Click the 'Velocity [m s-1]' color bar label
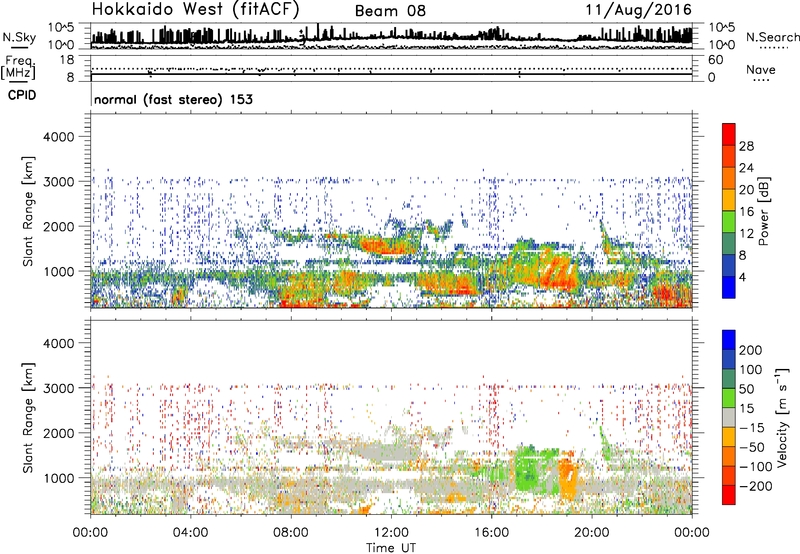Image resolution: width=800 pixels, height=554 pixels. (782, 417)
